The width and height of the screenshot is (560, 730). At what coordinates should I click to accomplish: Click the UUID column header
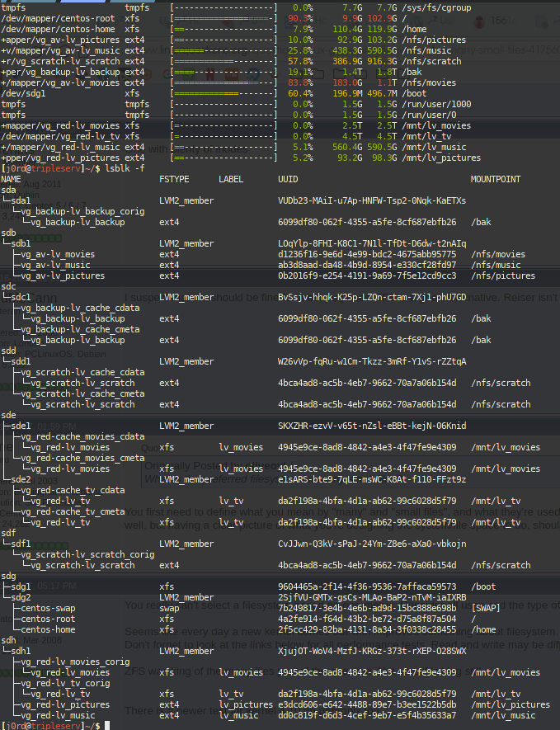click(288, 179)
